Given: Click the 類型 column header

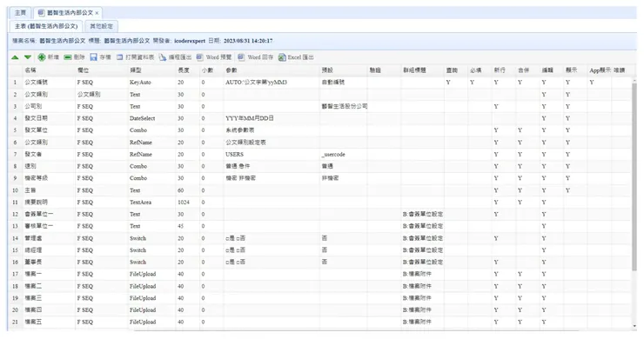Looking at the screenshot, I should tap(151, 70).
